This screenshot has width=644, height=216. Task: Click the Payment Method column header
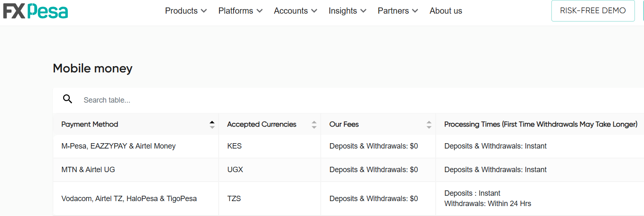pyautogui.click(x=90, y=124)
